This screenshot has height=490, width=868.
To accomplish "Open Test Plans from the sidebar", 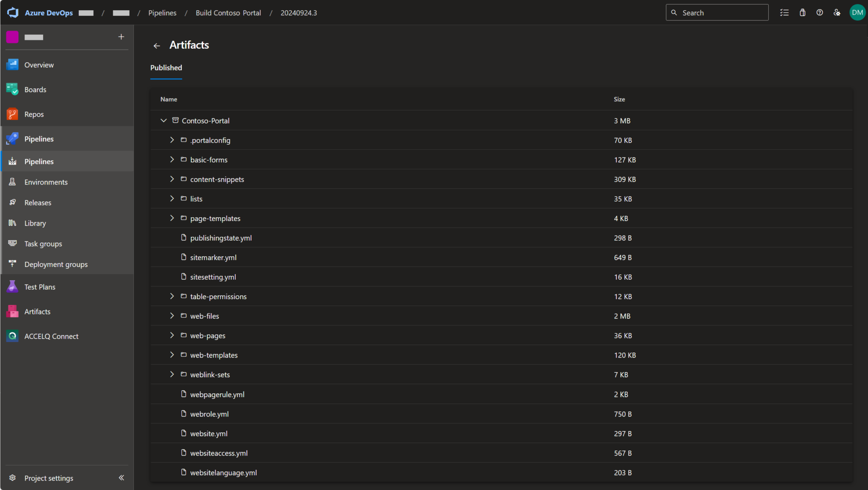I will click(x=39, y=287).
